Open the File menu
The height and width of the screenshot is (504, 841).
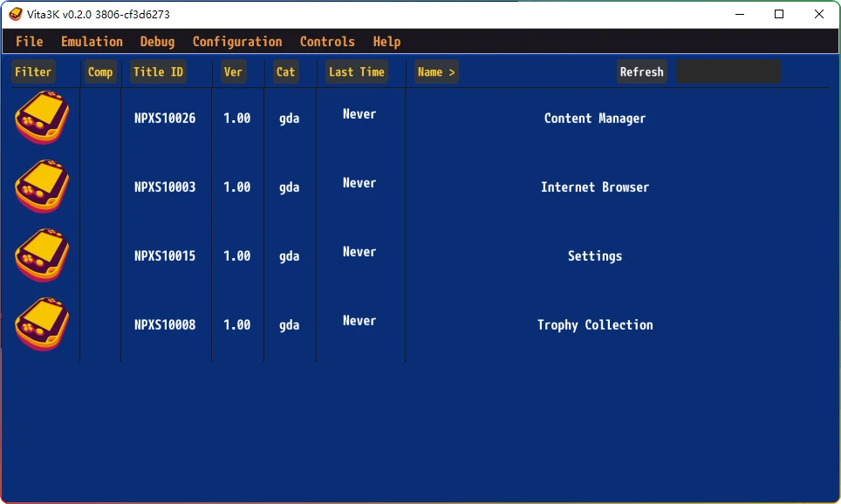point(29,41)
